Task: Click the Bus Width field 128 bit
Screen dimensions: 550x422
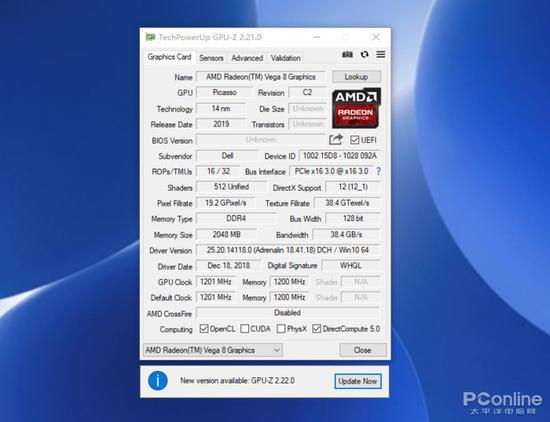Action: coord(353,218)
